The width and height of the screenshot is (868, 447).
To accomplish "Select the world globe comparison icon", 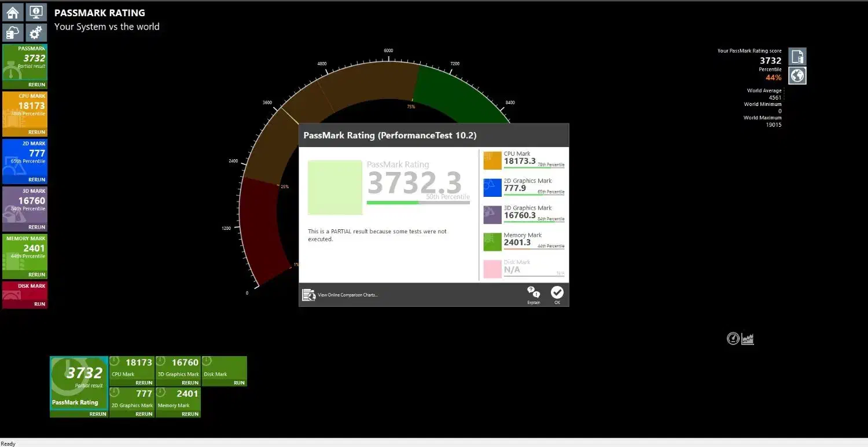I will (x=797, y=76).
